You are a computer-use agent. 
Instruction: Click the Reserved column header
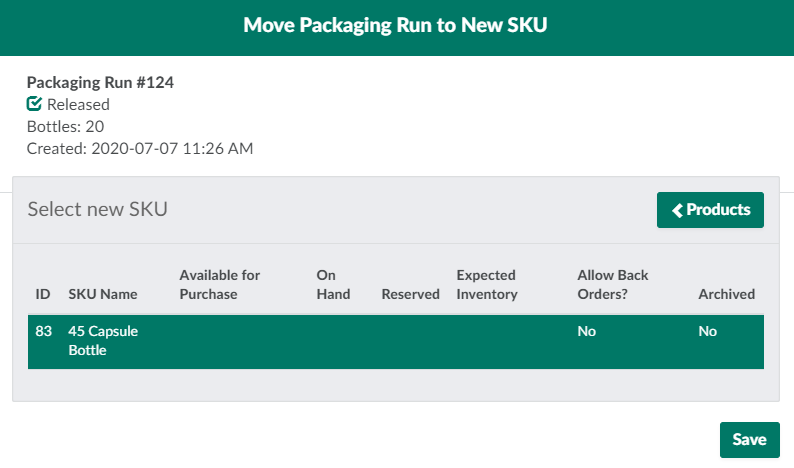coord(410,294)
